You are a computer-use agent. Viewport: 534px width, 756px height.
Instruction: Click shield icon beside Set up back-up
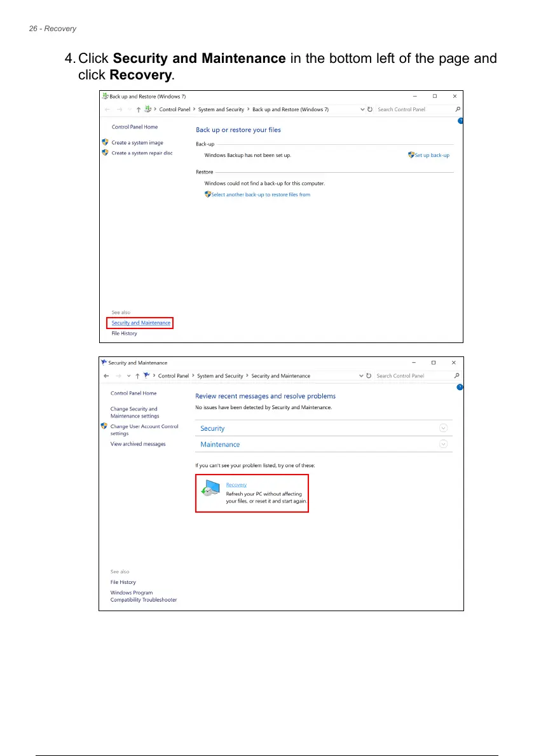pos(411,155)
